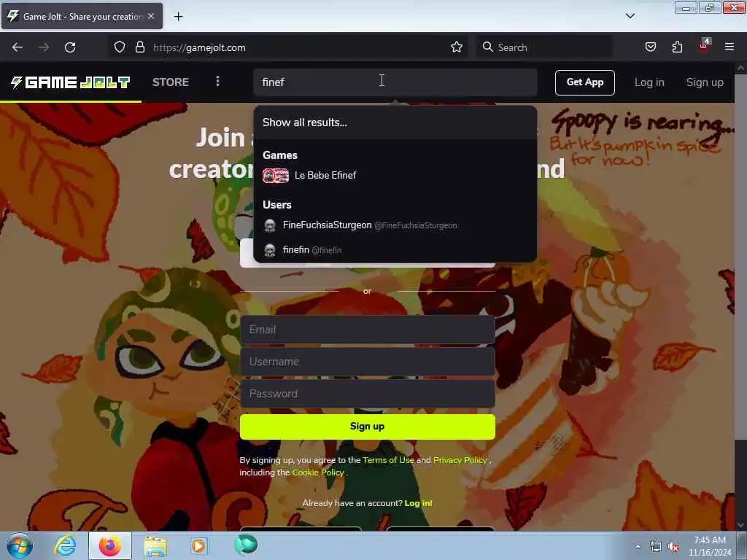Open the Firefox extensions puzzle icon
The width and height of the screenshot is (747, 560).
677,47
